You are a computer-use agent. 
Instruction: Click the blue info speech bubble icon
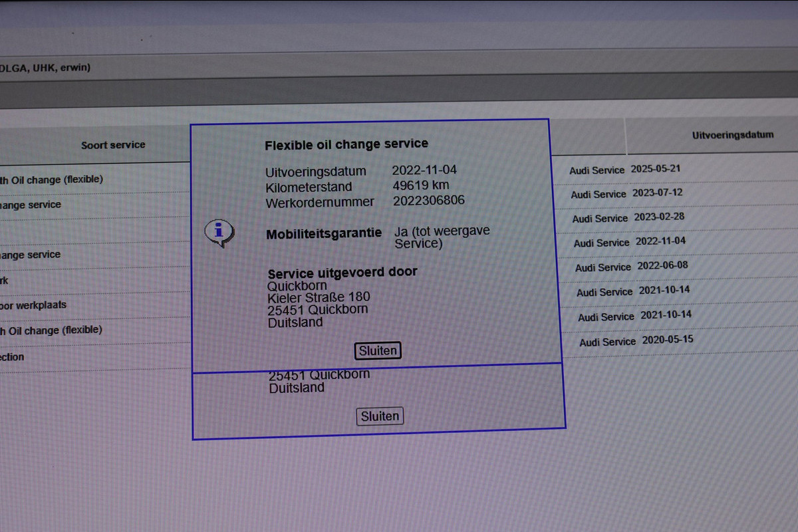tap(219, 232)
